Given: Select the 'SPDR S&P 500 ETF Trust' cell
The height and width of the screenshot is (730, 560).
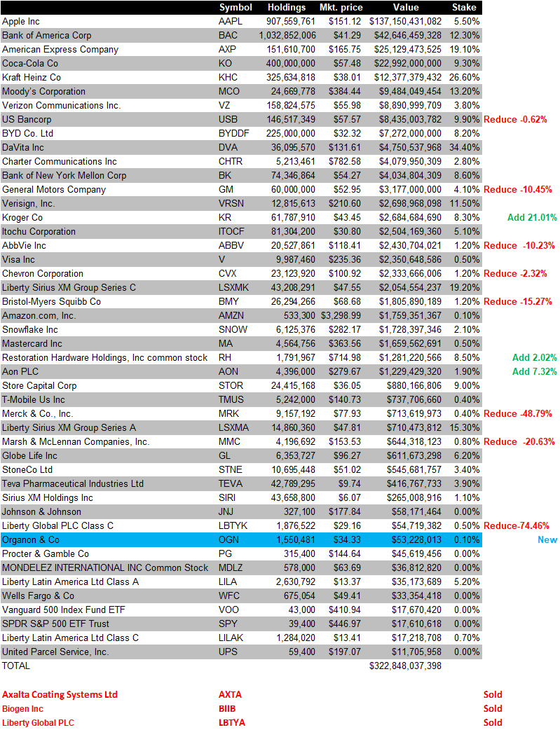Looking at the screenshot, I should (55, 624).
